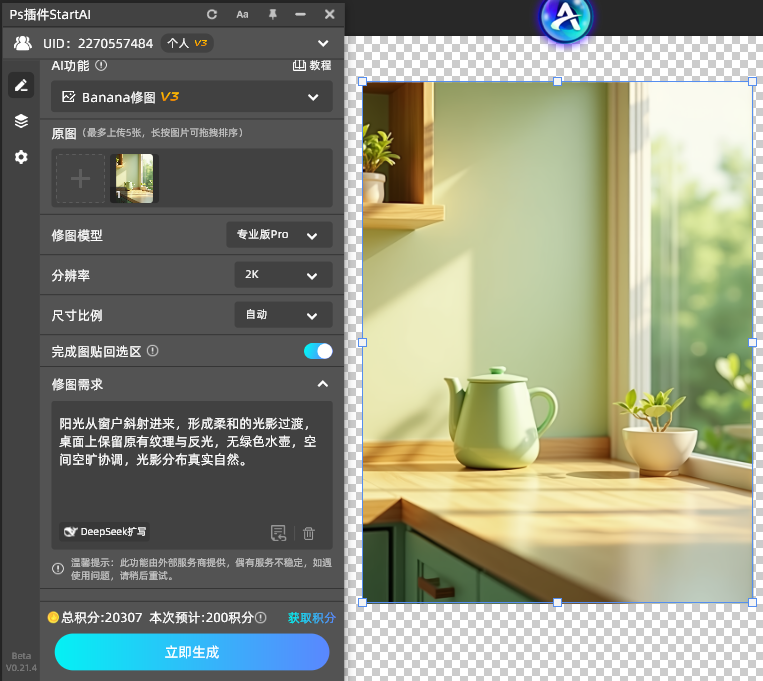Open the settings gear sidebar tab
The width and height of the screenshot is (763, 681).
pos(21,157)
